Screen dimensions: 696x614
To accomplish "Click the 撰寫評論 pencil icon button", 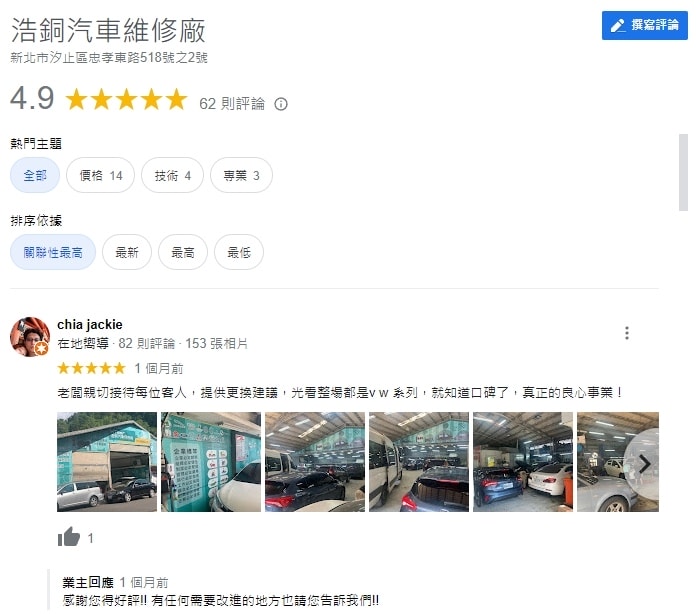I will pyautogui.click(x=644, y=25).
